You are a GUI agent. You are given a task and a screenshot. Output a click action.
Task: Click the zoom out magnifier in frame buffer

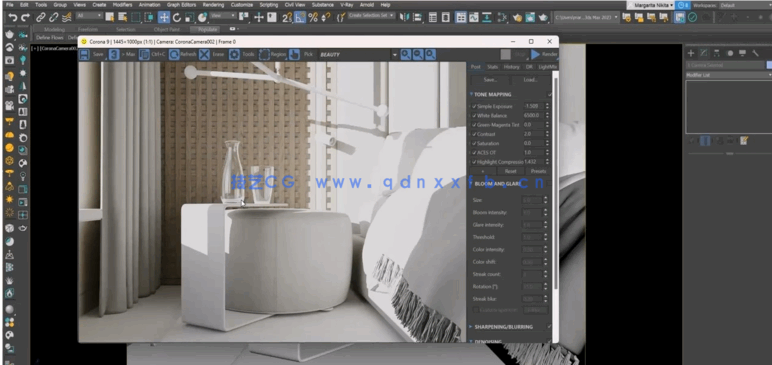[x=418, y=54]
